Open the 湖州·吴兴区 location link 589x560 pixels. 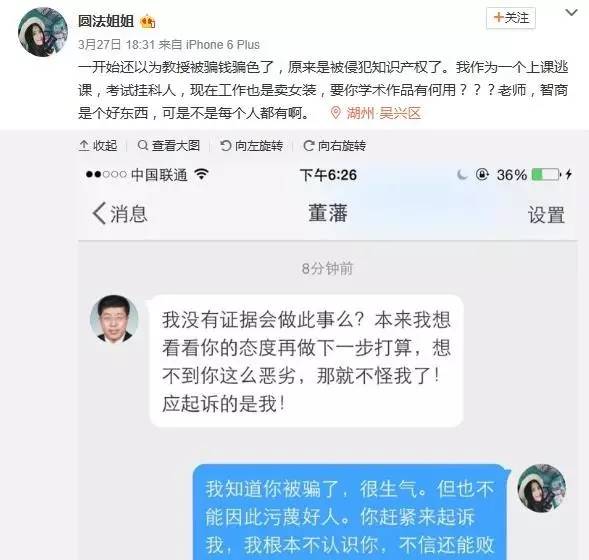coord(384,113)
